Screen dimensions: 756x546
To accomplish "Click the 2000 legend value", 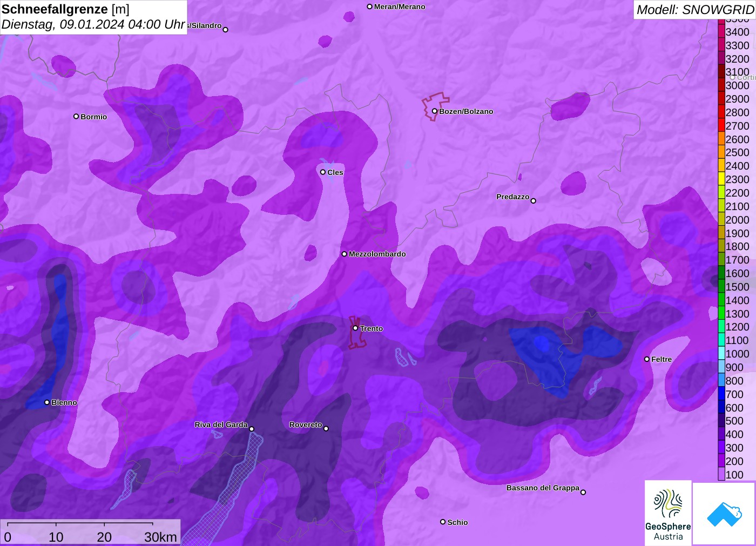I will pos(737,220).
